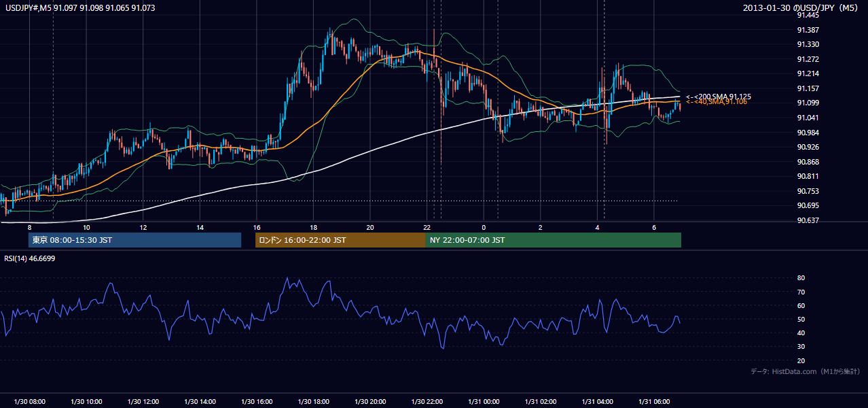The width and height of the screenshot is (868, 408).
Task: Click the 1/31 02:00 bottom time label
Action: click(x=541, y=402)
